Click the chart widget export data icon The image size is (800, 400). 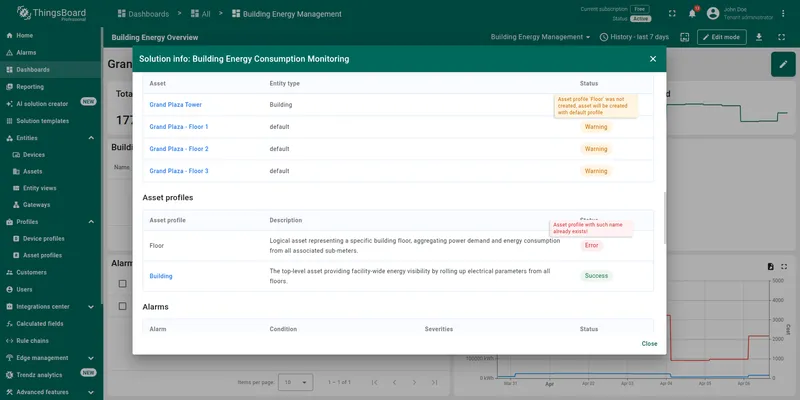[770, 267]
